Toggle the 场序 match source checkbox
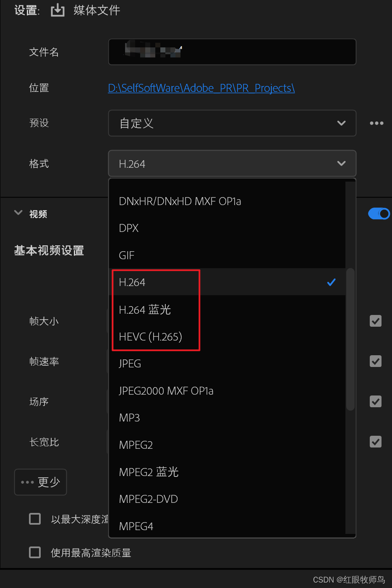Screen dimensions: 392x588 (x=376, y=401)
